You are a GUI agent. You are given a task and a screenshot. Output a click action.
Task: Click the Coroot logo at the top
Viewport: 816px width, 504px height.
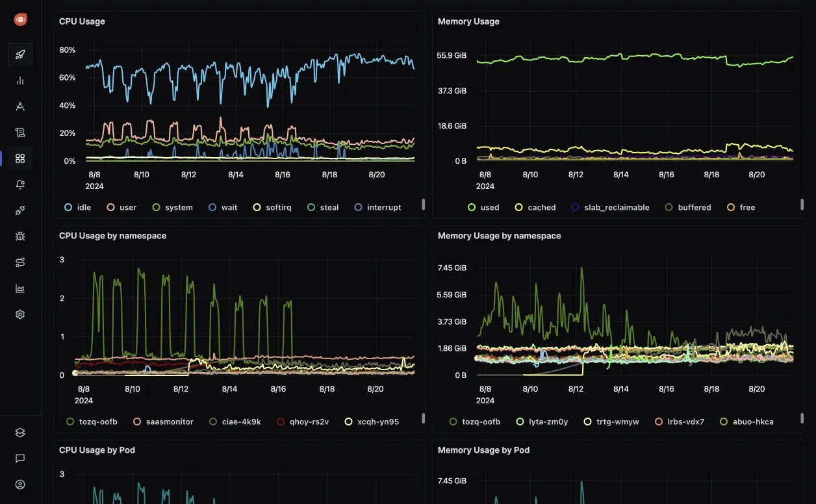pos(19,19)
